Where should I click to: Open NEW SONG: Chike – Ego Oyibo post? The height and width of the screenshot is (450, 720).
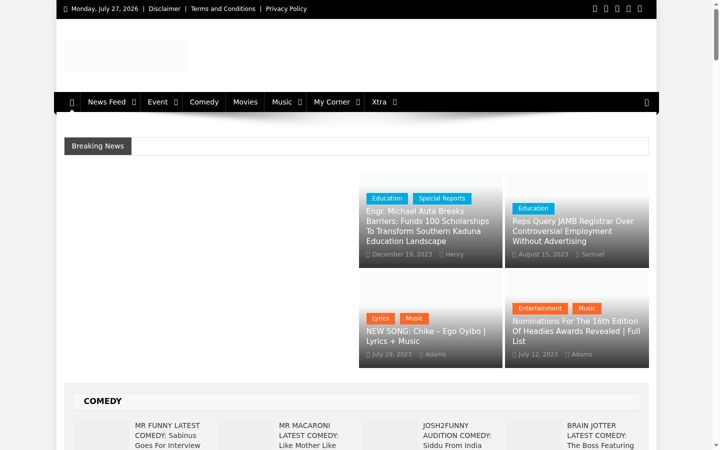click(426, 336)
